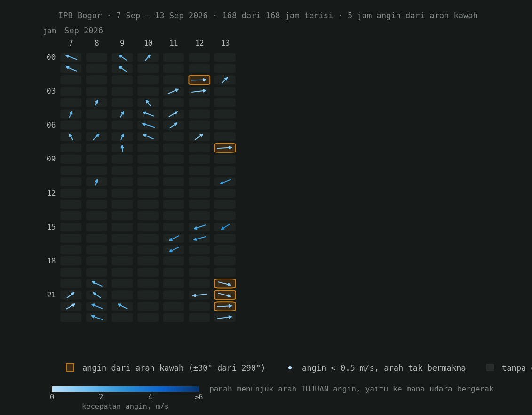Viewport: 532px width, 415px height.
Task: Click the '≥6' tick on the speed scale
Action: point(199,397)
